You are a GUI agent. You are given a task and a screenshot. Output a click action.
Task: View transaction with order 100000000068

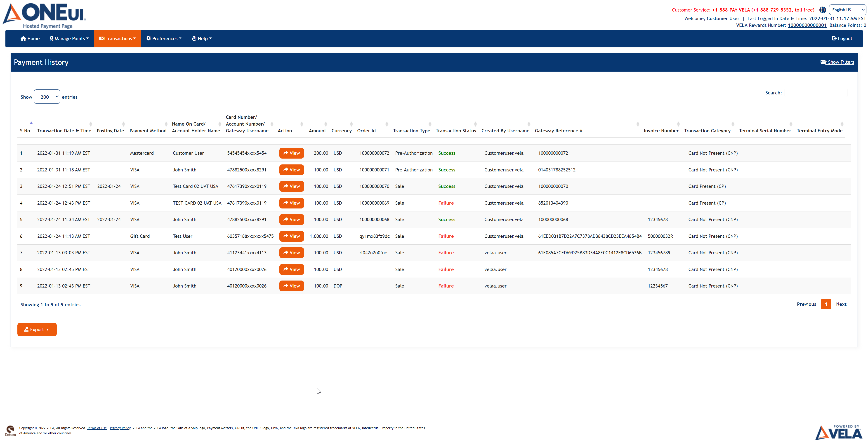[x=291, y=220]
